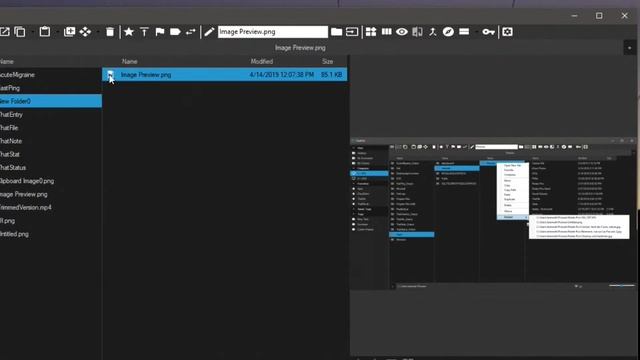640x360 pixels.
Task: Click the file name field showing Image Preview.png
Action: pos(273,32)
